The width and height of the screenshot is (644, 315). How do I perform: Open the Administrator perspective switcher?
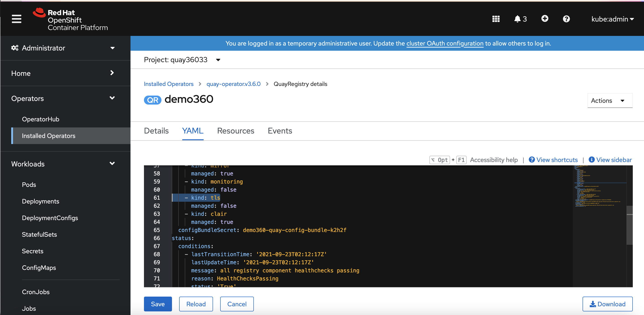coord(63,48)
